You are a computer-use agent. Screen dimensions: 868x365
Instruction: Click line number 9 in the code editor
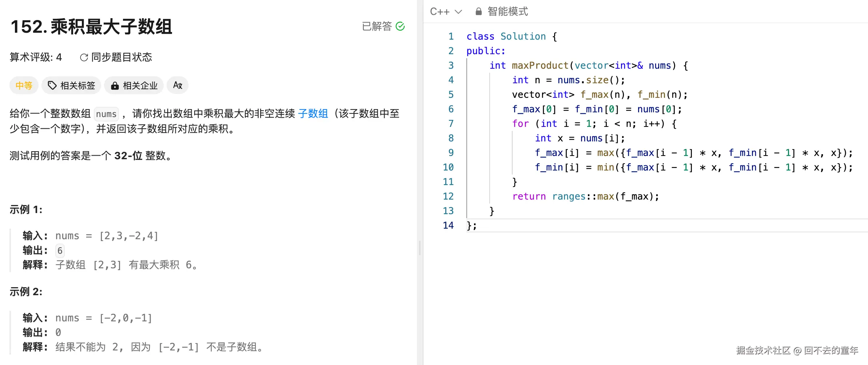click(x=451, y=153)
